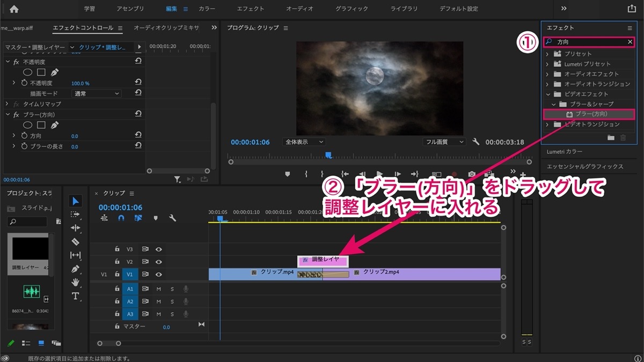Viewport: 644px width, 362px height.
Task: Click the 不透明度 value 100.0 %
Action: pyautogui.click(x=80, y=84)
